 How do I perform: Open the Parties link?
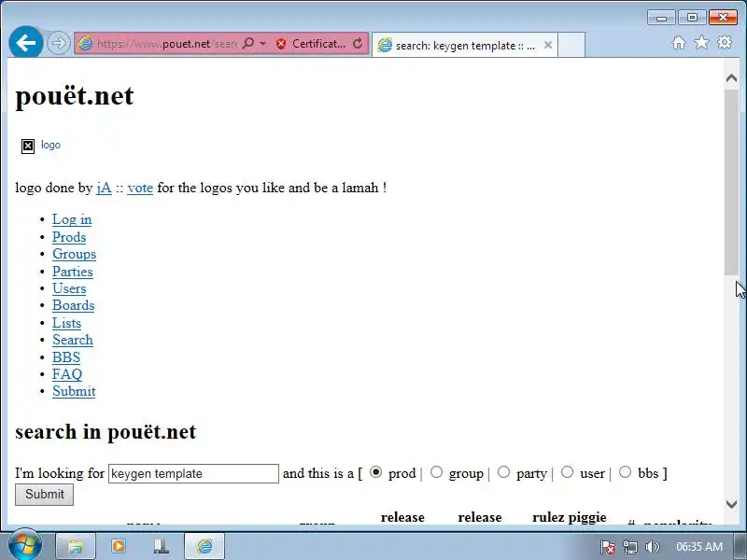tap(73, 272)
